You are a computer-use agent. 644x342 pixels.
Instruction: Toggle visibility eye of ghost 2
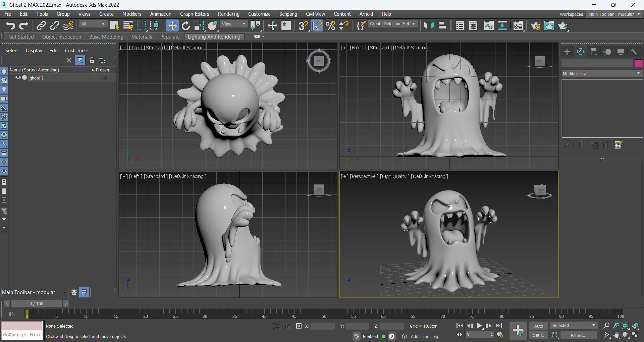click(18, 77)
